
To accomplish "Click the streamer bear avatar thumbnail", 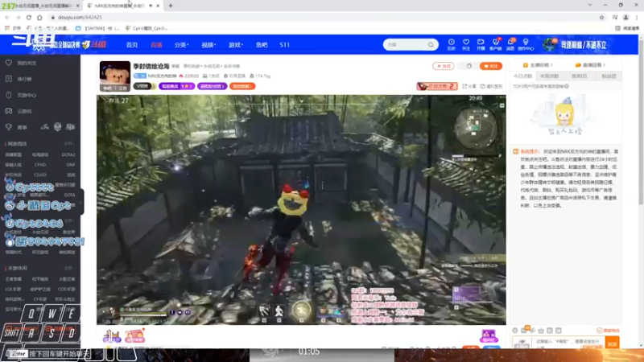I will 114,76.
